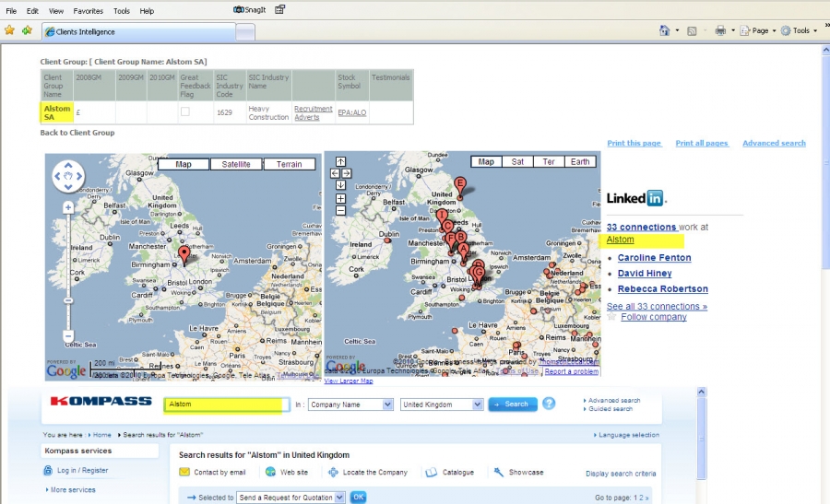Tick the Great Feedback Flag checkbox

point(185,111)
